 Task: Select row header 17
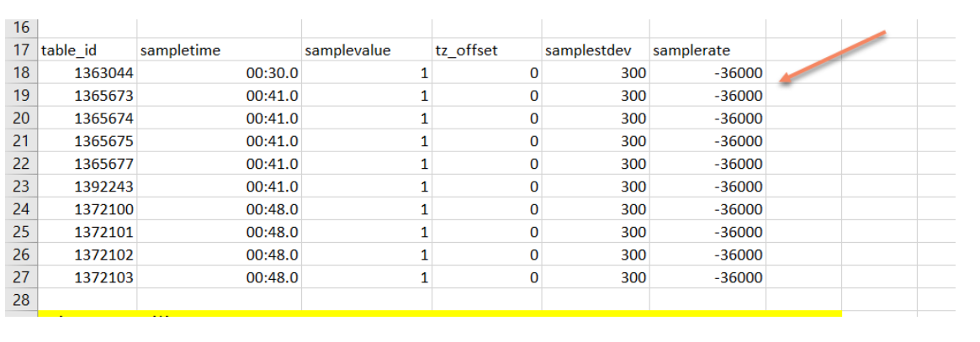[21, 50]
